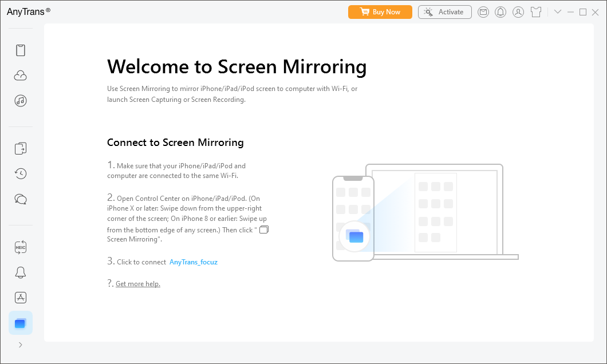Open the mail feedback icon in title bar
Image resolution: width=607 pixels, height=364 pixels.
point(483,12)
